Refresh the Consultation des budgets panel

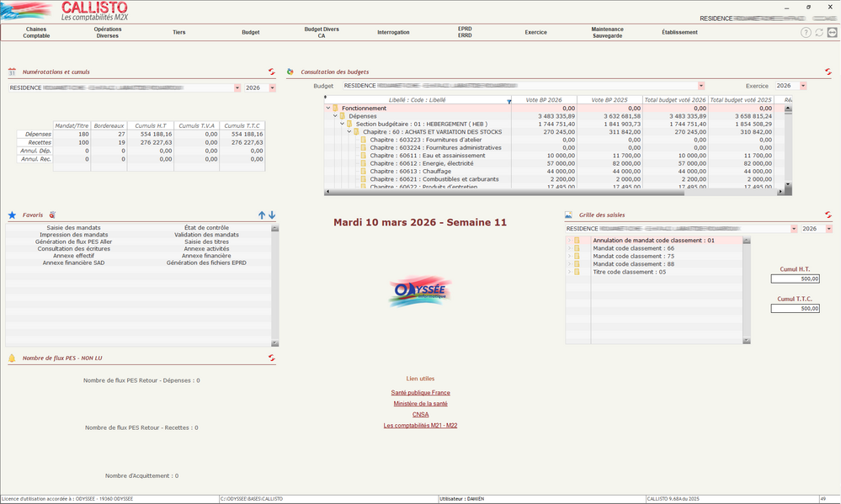point(828,72)
